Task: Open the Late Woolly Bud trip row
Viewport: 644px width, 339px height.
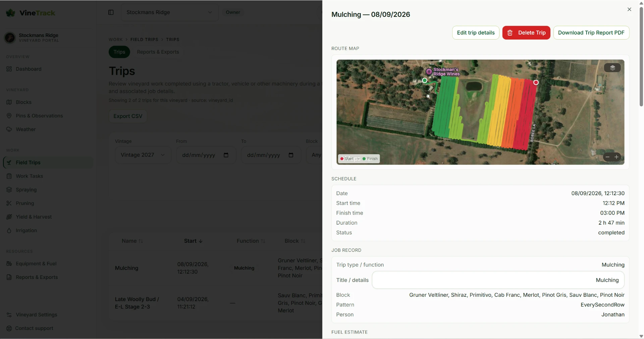Action: pos(216,303)
